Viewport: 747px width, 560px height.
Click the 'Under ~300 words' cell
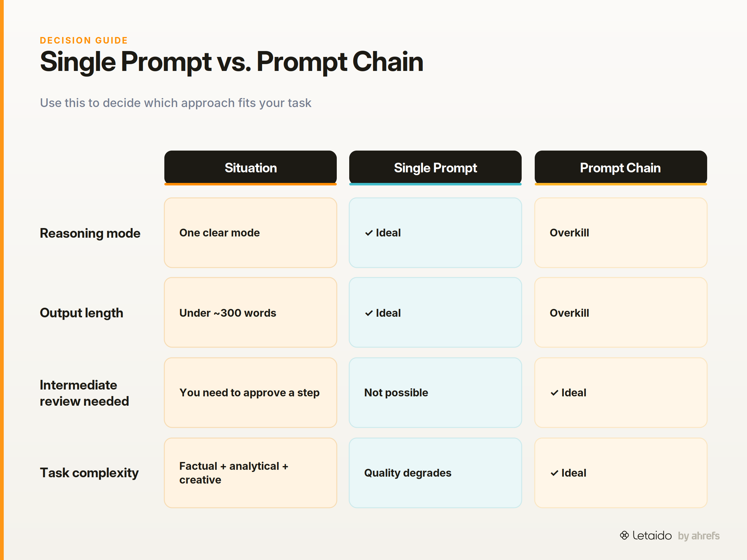tap(251, 313)
